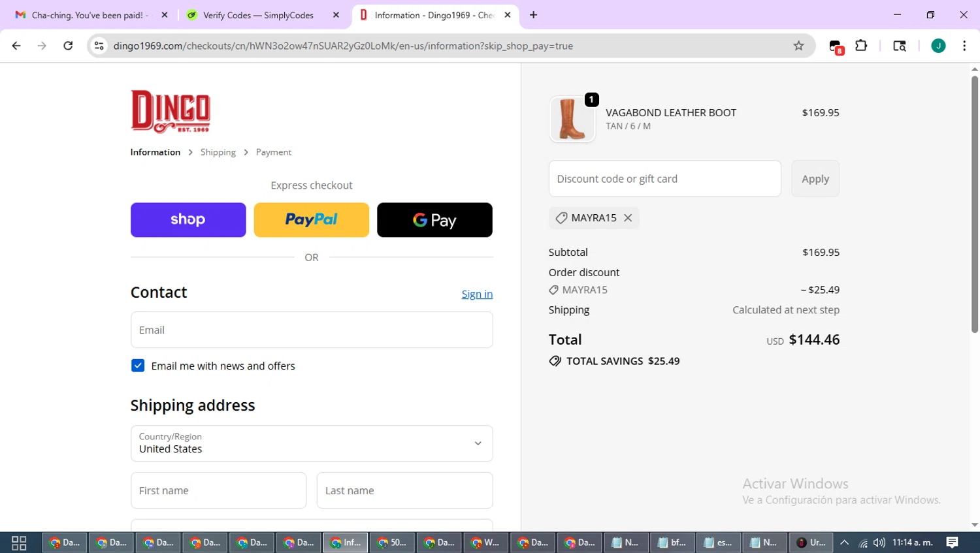Click the Discount code or gift card field
Screen dimensions: 980x553
click(x=665, y=178)
